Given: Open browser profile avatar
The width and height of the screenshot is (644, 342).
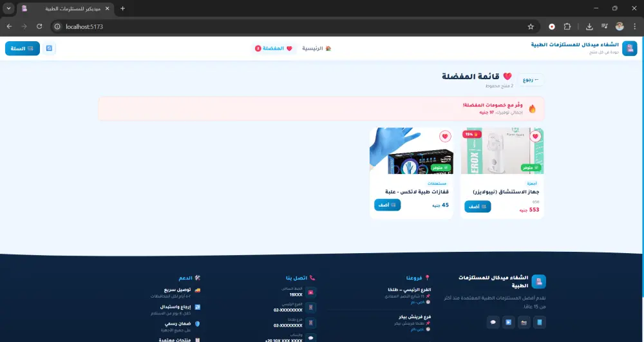Looking at the screenshot, I should tap(620, 26).
